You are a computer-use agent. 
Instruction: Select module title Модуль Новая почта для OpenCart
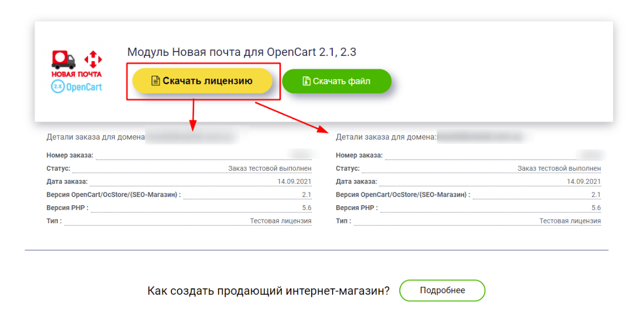coord(241,52)
